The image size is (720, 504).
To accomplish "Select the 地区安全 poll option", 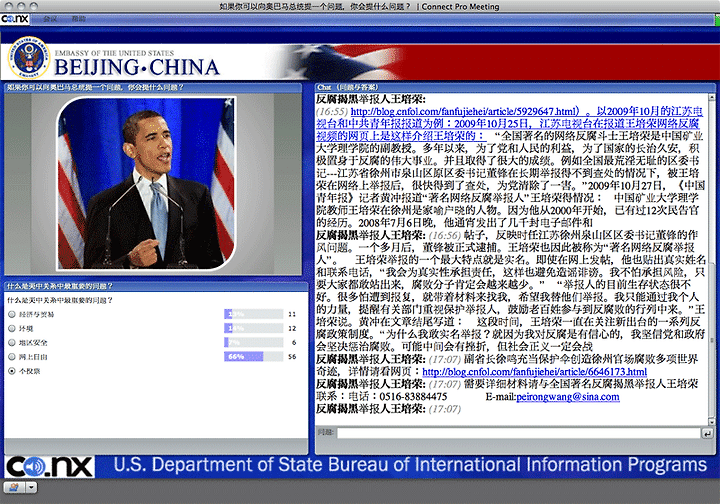I will click(12, 342).
